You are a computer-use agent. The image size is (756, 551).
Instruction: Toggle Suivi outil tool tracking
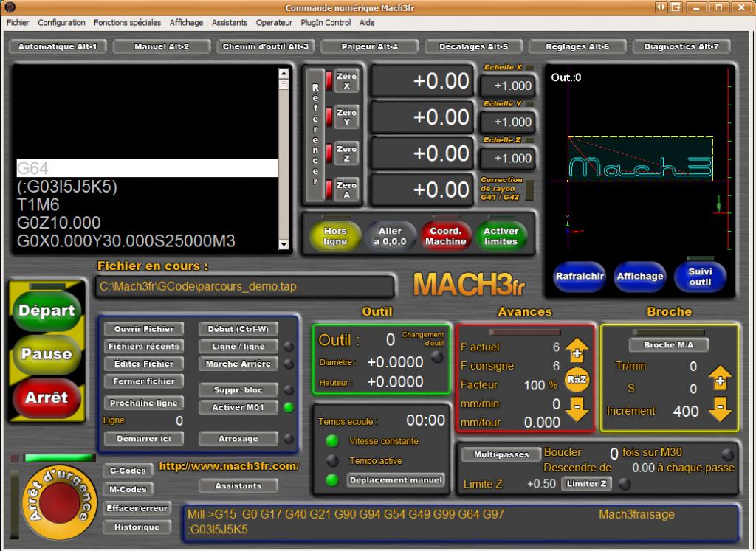[x=700, y=277]
